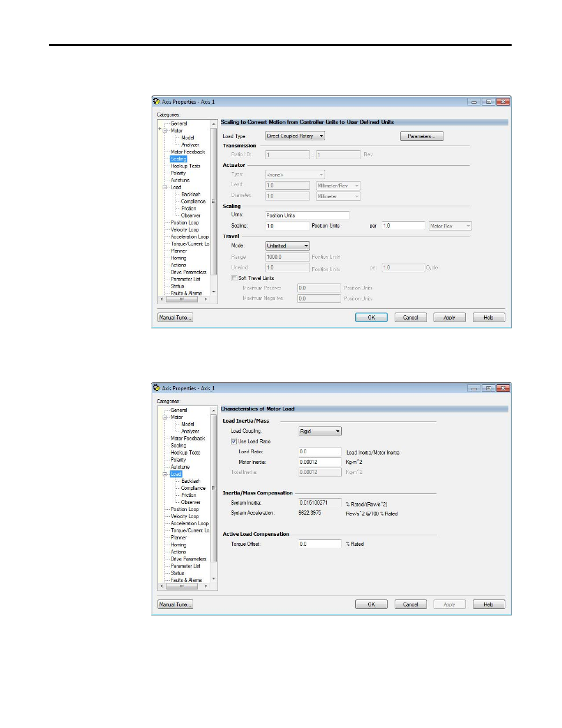Click Apply in the Scaling dialog
Screen dimensions: 562x728
(x=449, y=317)
